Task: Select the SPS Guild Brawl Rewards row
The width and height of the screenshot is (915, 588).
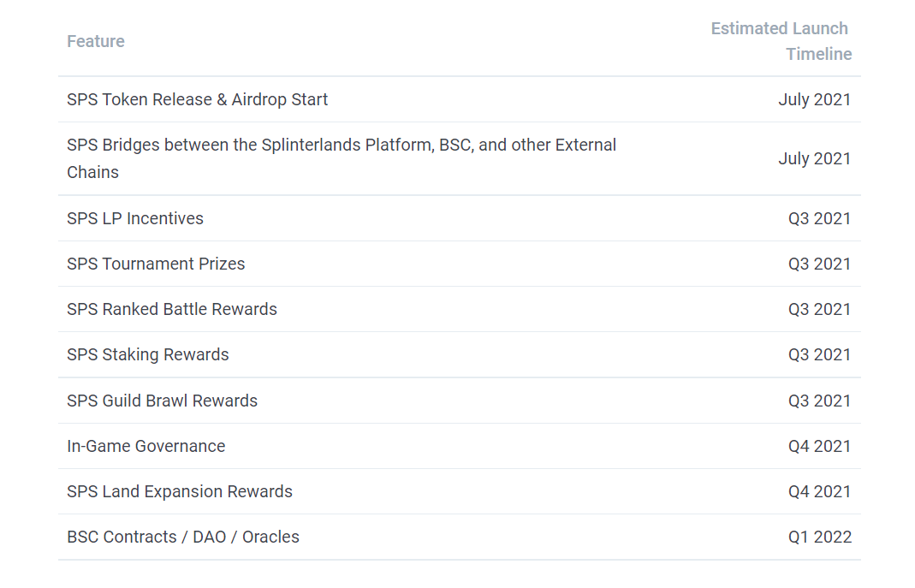Action: coord(163,401)
